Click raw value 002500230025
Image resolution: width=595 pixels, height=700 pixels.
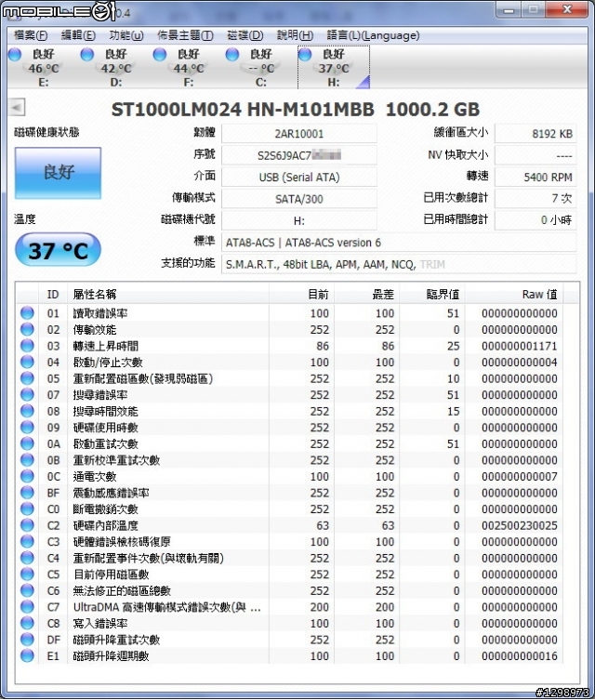pyautogui.click(x=519, y=525)
